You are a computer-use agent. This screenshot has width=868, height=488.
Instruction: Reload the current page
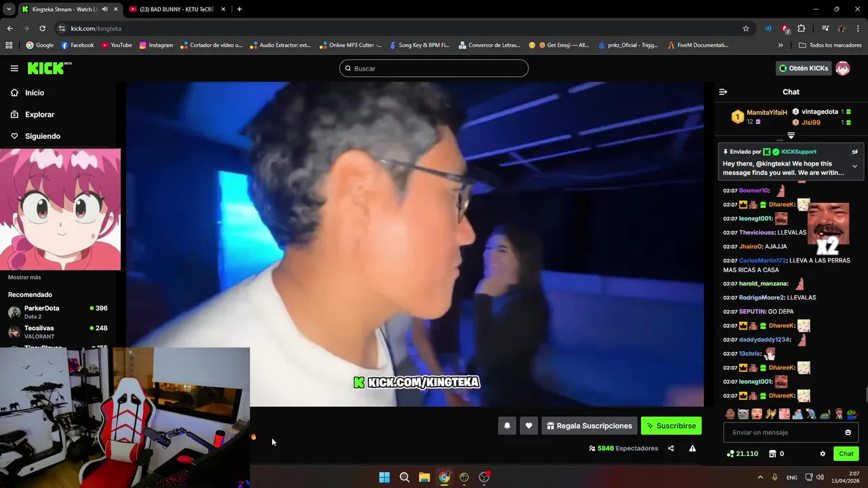[42, 28]
